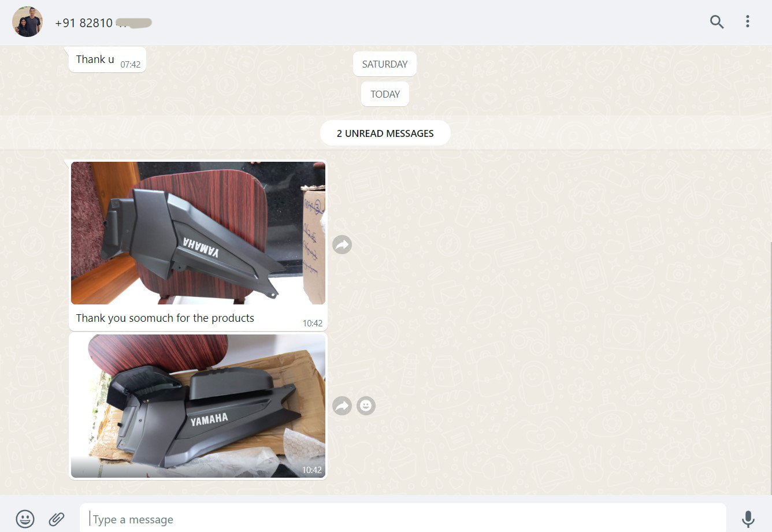
Task: Click the +91 82810 contact number
Action: point(103,23)
